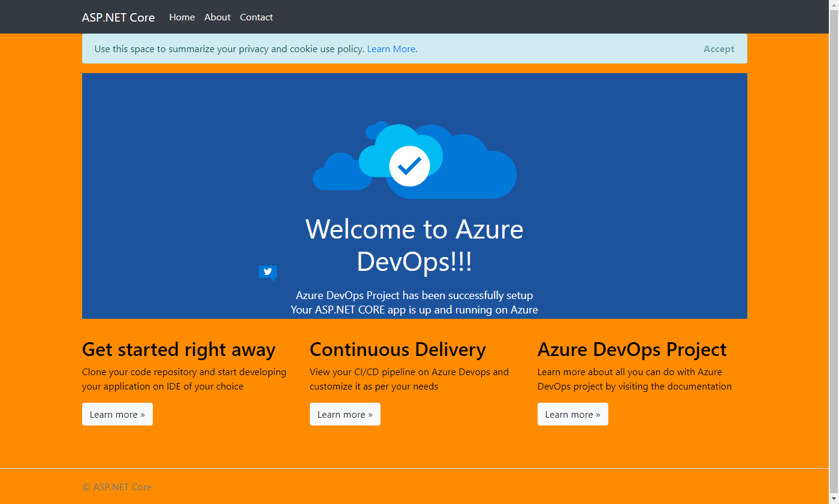The width and height of the screenshot is (839, 504).
Task: Open the About page from navbar
Action: 217,17
